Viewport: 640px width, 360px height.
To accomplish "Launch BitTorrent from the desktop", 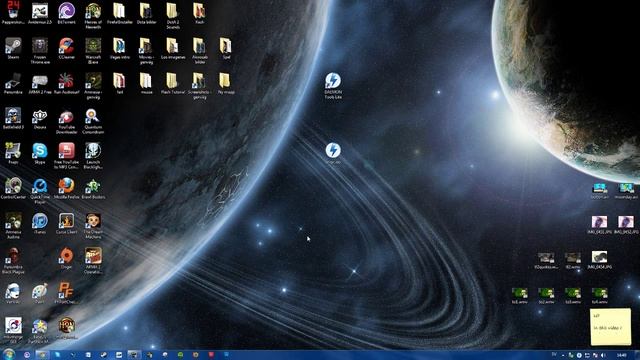I will [x=66, y=13].
